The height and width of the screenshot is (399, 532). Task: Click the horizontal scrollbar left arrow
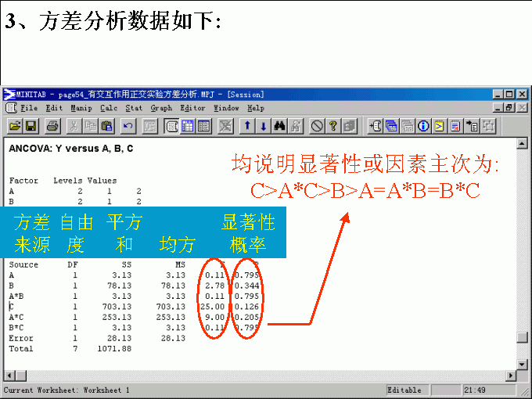coord(9,374)
